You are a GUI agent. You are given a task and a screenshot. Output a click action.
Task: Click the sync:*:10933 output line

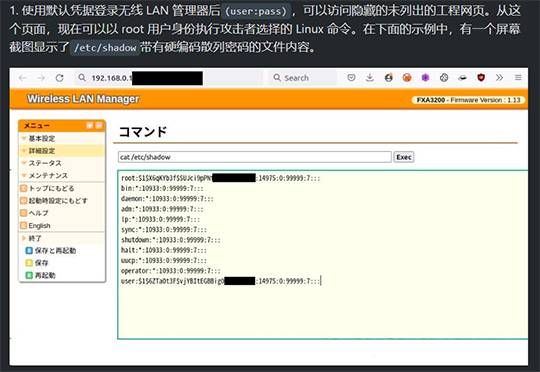coord(164,230)
